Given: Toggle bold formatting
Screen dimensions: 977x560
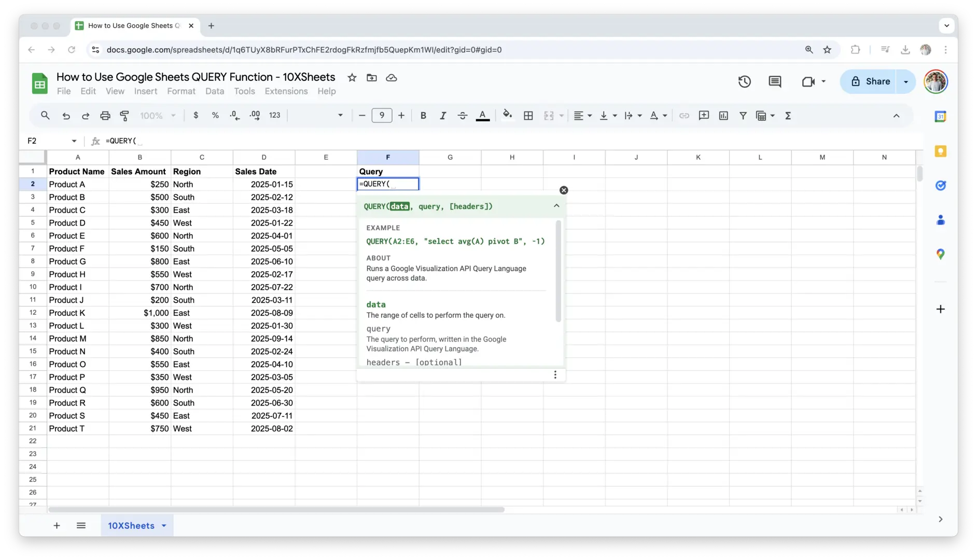Looking at the screenshot, I should point(423,116).
